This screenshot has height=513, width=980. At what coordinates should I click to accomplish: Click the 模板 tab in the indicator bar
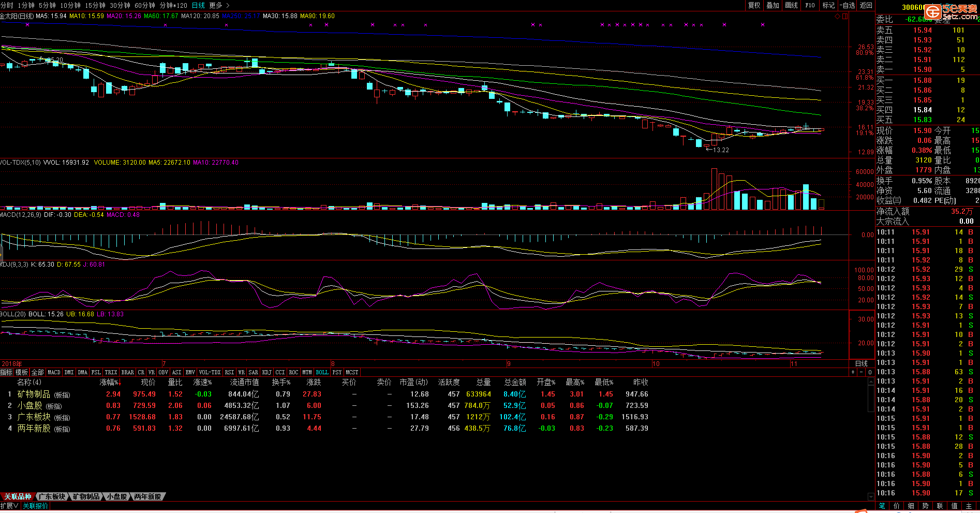coord(22,372)
